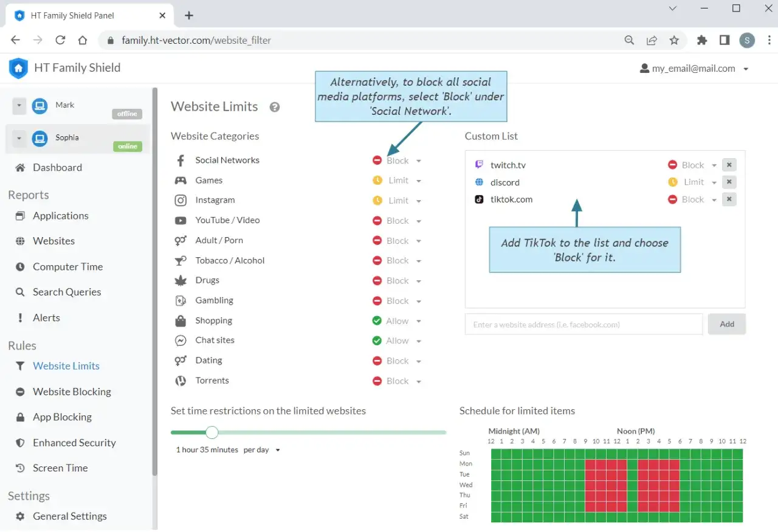Click the dice icon for Gambling
Screen dimensions: 778x532
coord(181,300)
